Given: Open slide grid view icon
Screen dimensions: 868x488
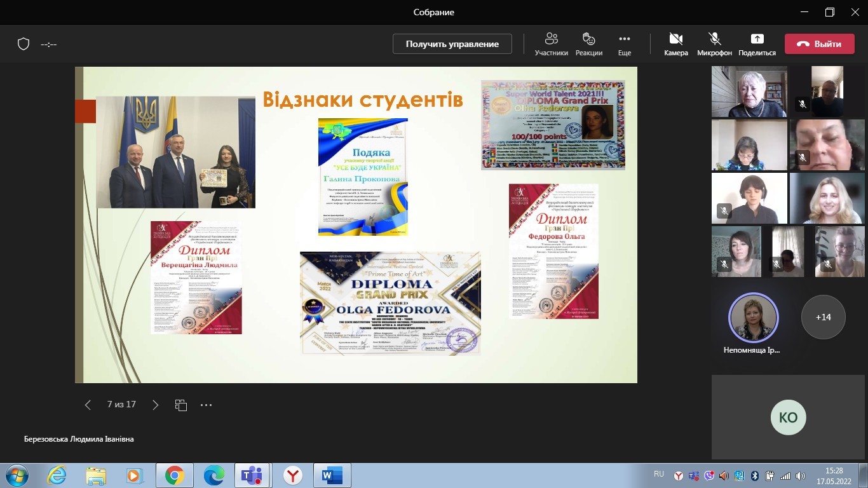Looking at the screenshot, I should click(181, 405).
